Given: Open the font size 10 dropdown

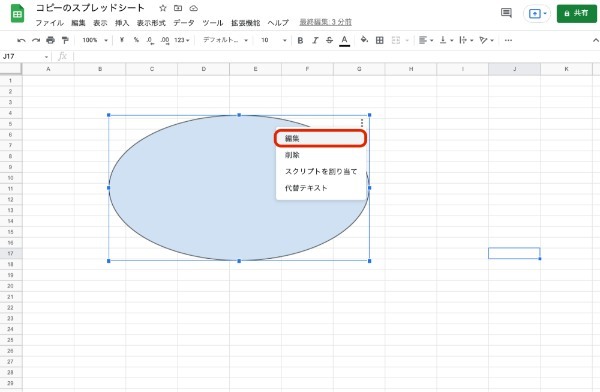Looking at the screenshot, I should (273, 40).
